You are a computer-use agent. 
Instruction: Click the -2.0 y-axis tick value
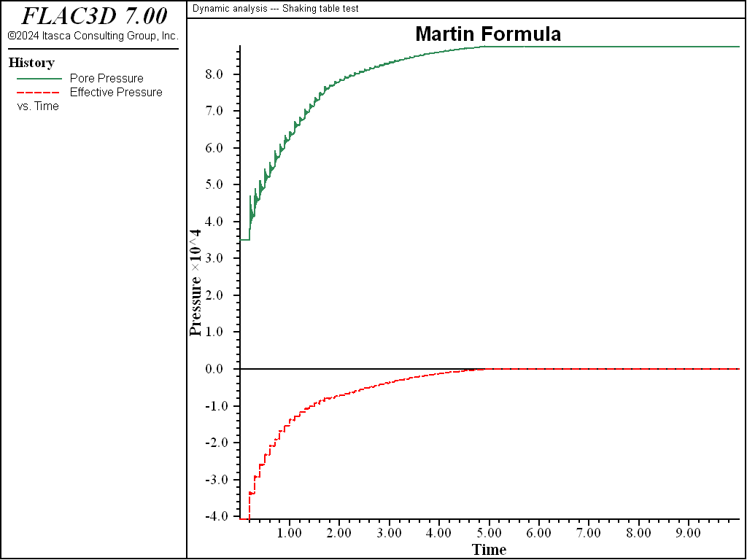point(218,443)
